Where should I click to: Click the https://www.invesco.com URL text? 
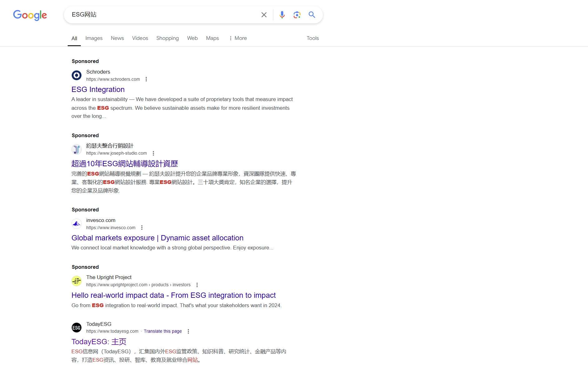(x=111, y=228)
